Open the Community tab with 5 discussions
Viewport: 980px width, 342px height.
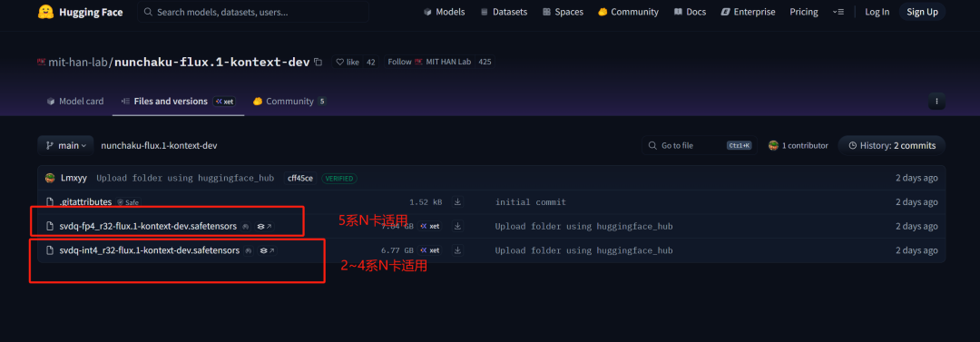coord(289,102)
